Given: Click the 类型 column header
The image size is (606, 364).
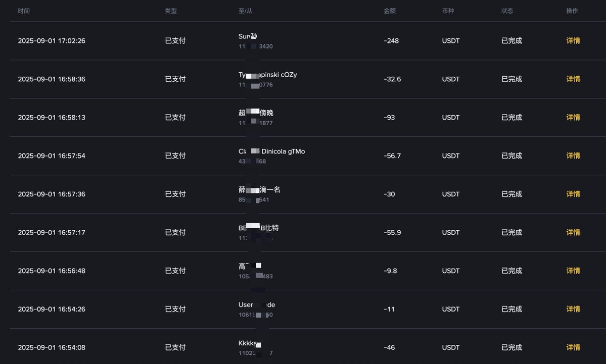Looking at the screenshot, I should (170, 11).
